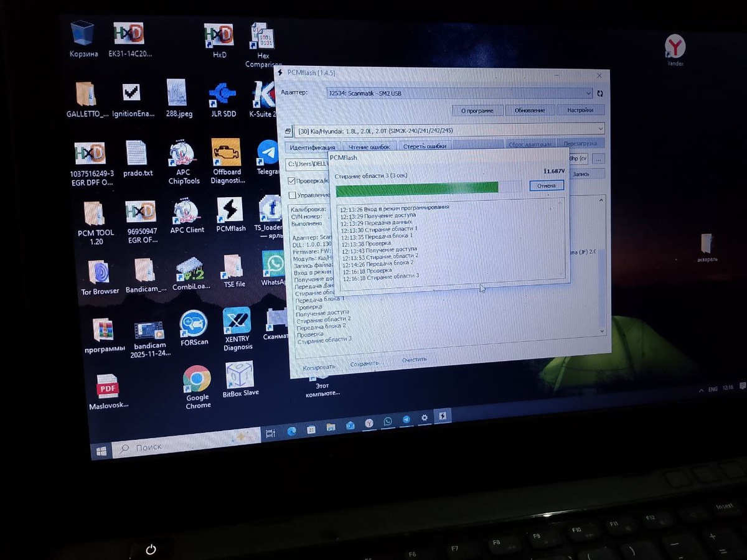Switch to the PCMflash taskbar button
The image size is (747, 560).
pos(443,416)
